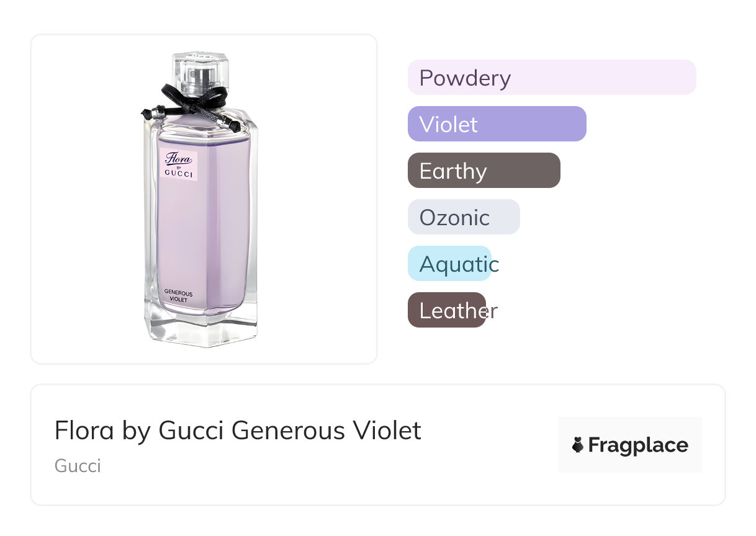Click the clear bottle cap
This screenshot has height=536, width=756.
pyautogui.click(x=200, y=67)
